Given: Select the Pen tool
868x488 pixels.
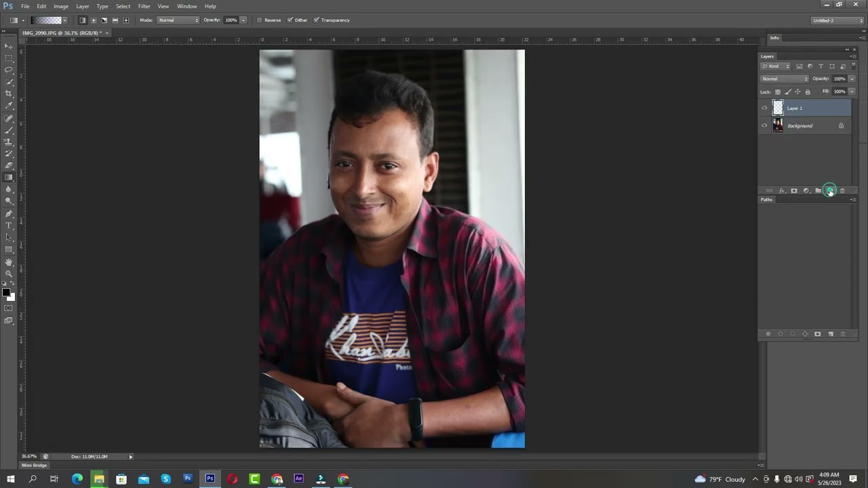Looking at the screenshot, I should 9,213.
